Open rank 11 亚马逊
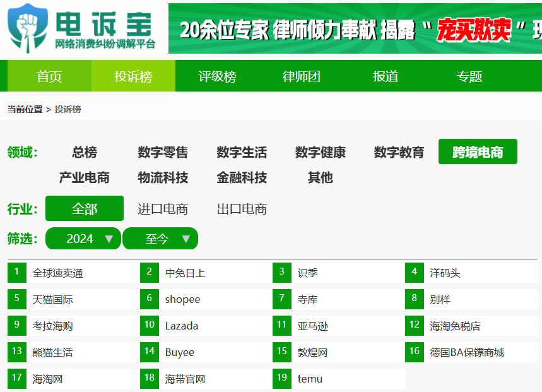 (338, 326)
